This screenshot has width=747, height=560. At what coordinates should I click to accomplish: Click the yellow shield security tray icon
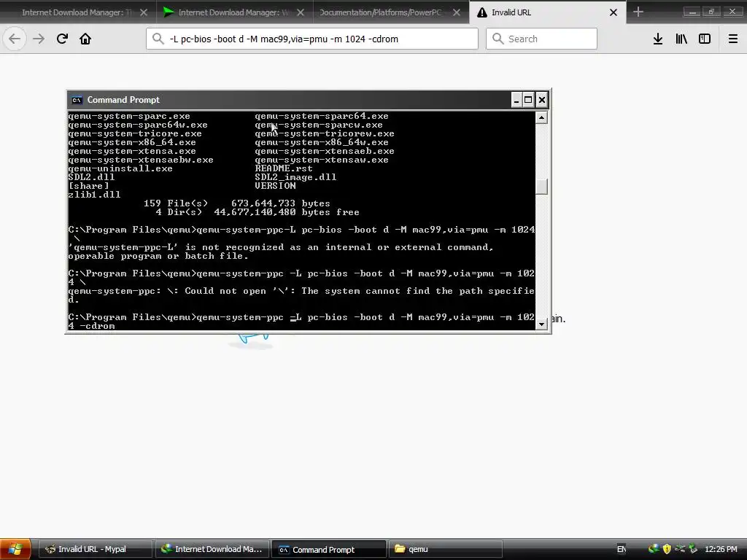[x=667, y=550]
